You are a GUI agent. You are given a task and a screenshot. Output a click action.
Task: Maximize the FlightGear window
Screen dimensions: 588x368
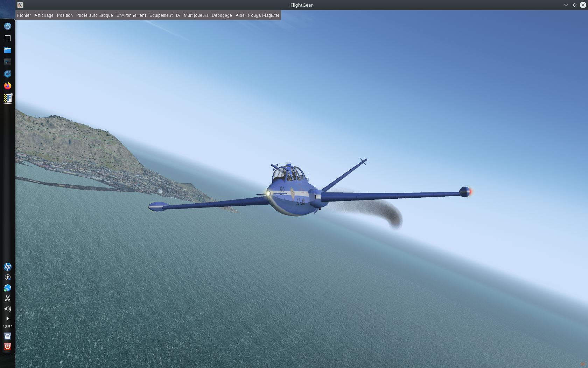(574, 5)
